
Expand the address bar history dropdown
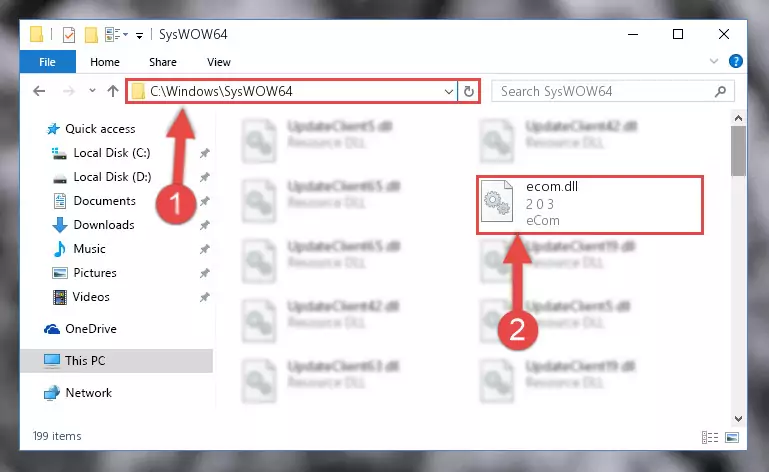point(448,92)
